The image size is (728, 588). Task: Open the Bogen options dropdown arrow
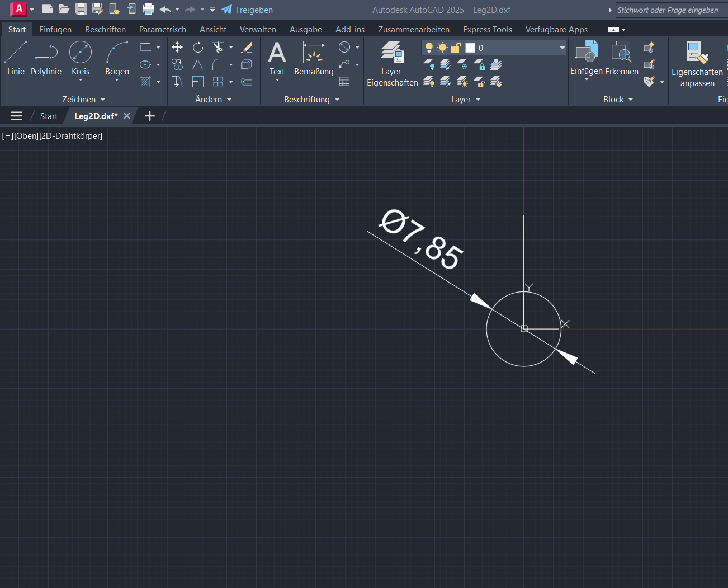[117, 80]
